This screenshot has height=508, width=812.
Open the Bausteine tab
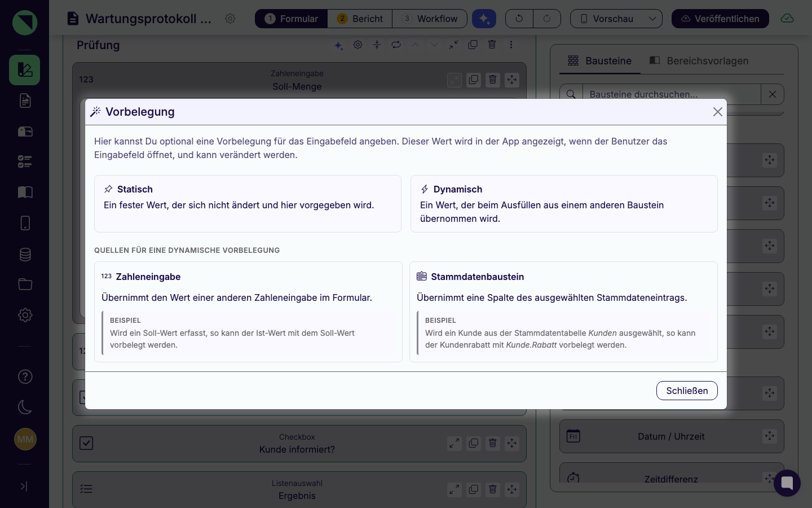click(599, 60)
